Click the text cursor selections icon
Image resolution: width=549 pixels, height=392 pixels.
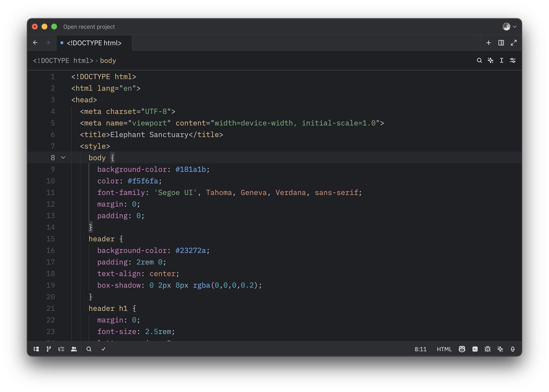(x=501, y=60)
